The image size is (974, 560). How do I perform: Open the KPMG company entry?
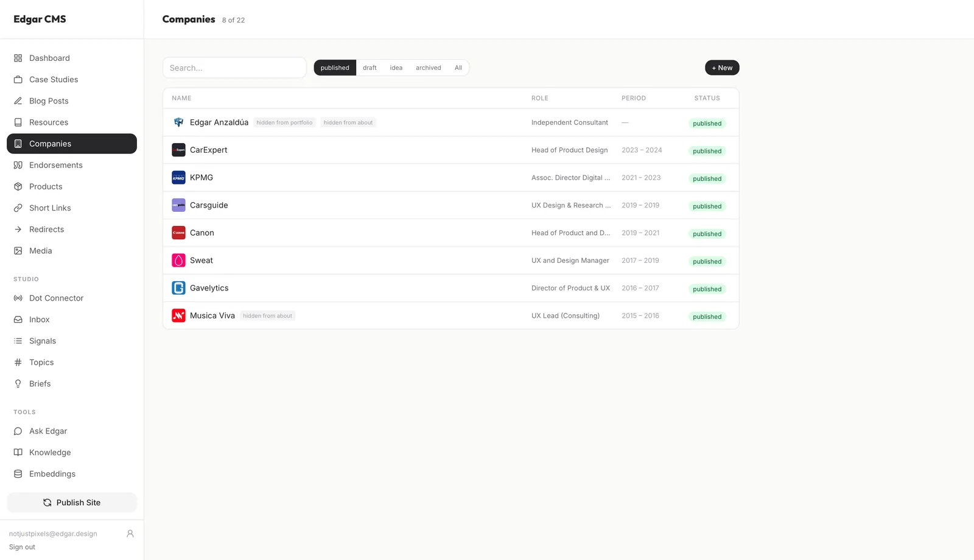click(201, 178)
